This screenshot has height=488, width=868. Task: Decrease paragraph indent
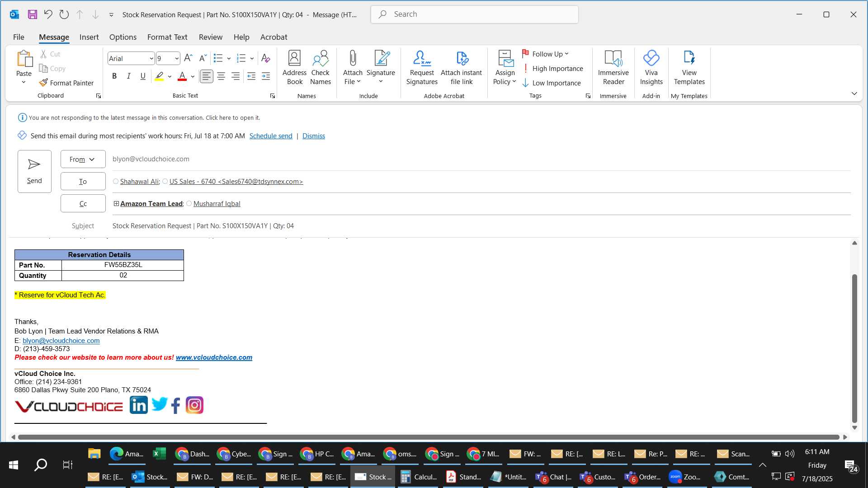[x=251, y=76]
